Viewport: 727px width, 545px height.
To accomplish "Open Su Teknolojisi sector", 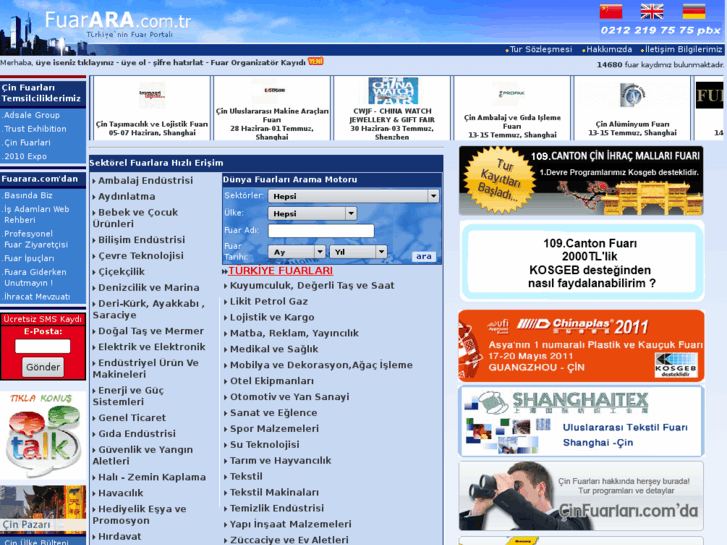I will [265, 444].
